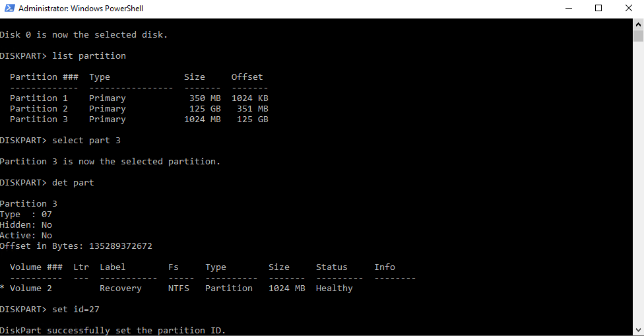Click the scrollbar up arrow
This screenshot has height=336, width=644.
click(638, 24)
